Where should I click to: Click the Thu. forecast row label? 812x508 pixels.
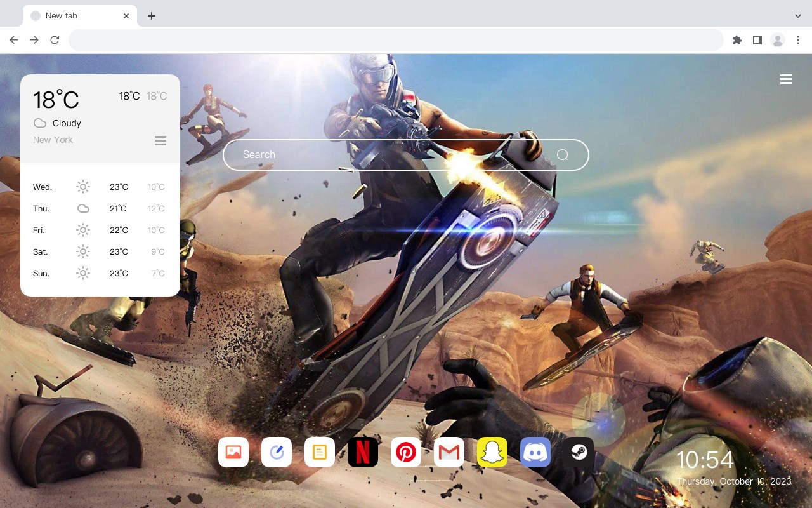[x=41, y=209]
